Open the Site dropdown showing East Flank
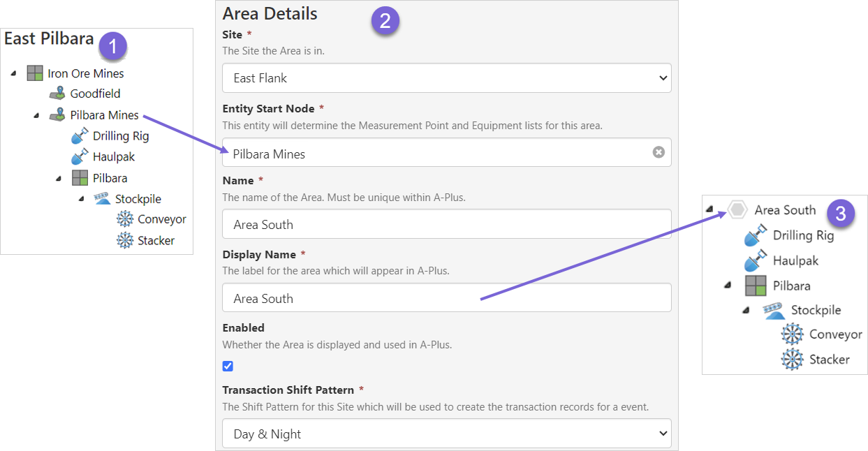The width and height of the screenshot is (868, 451). tap(446, 78)
